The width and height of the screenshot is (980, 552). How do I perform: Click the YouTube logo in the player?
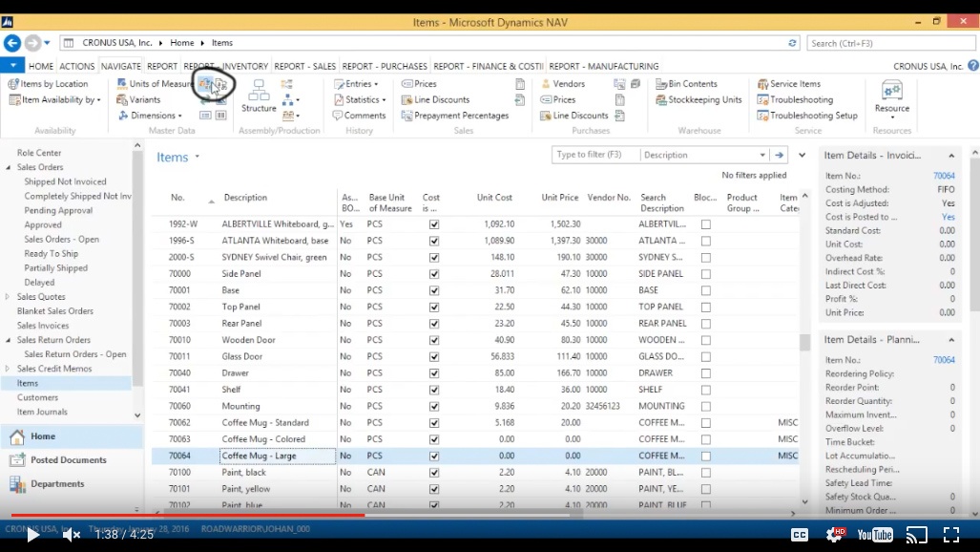click(x=875, y=535)
